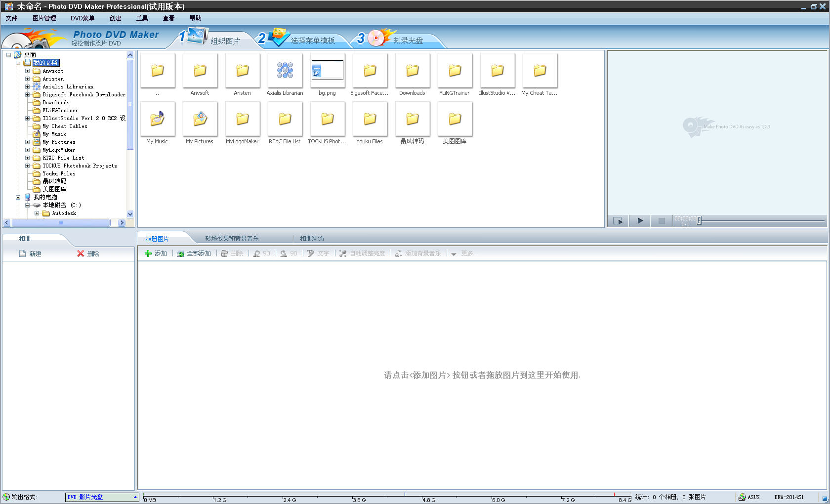
Task: Click the rotate right 90 icon
Action: coord(284,253)
